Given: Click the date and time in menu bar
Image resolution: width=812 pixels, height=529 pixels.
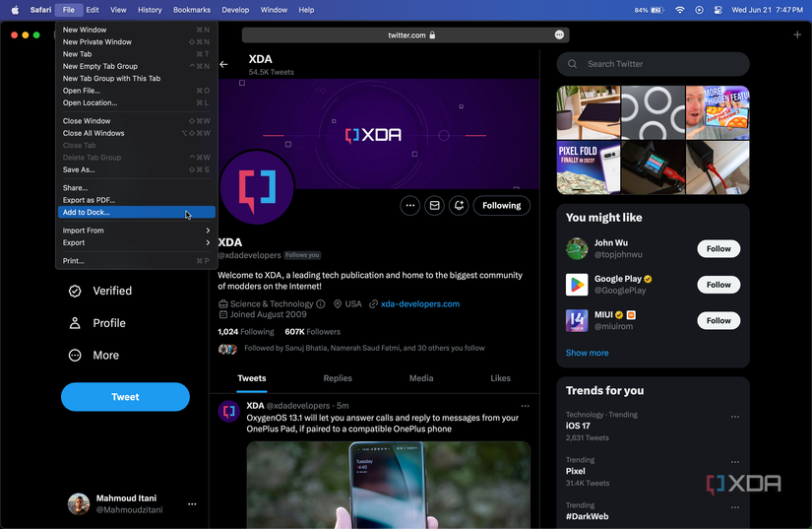Looking at the screenshot, I should pyautogui.click(x=767, y=10).
